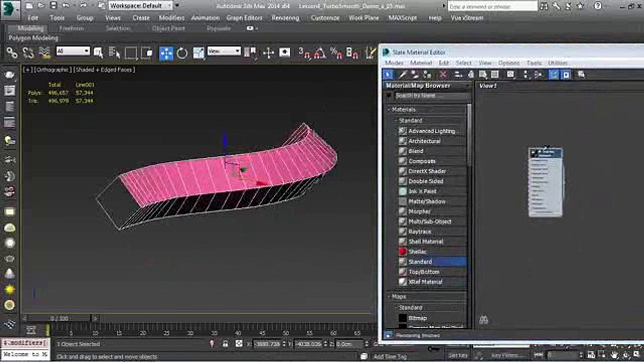This screenshot has width=644, height=362.
Task: Click the Search by Name field in browser
Action: click(x=432, y=96)
